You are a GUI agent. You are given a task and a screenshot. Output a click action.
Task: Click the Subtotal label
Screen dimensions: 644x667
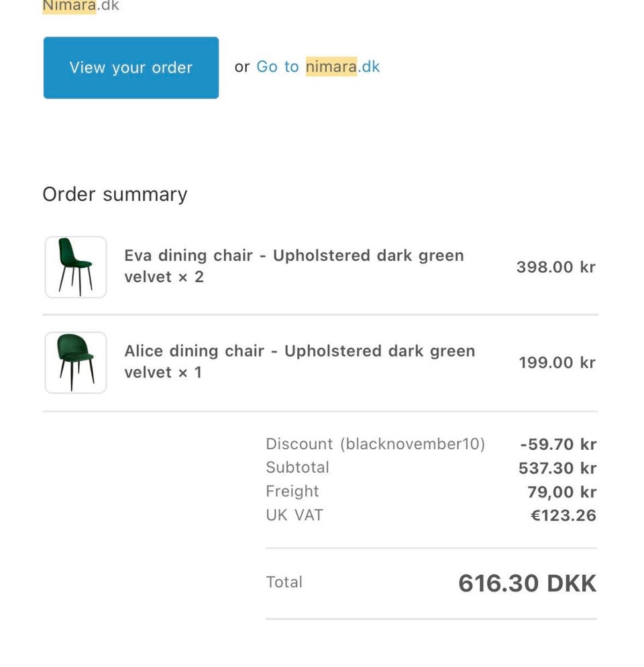297,467
